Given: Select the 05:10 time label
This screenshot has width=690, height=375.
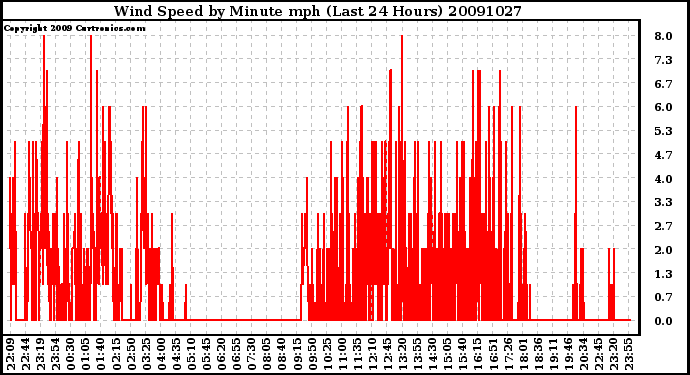Looking at the screenshot, I should tap(191, 354).
